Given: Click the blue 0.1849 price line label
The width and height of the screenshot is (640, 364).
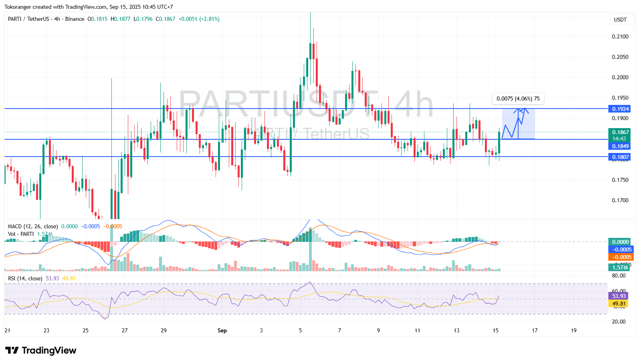Looking at the screenshot, I should [620, 146].
